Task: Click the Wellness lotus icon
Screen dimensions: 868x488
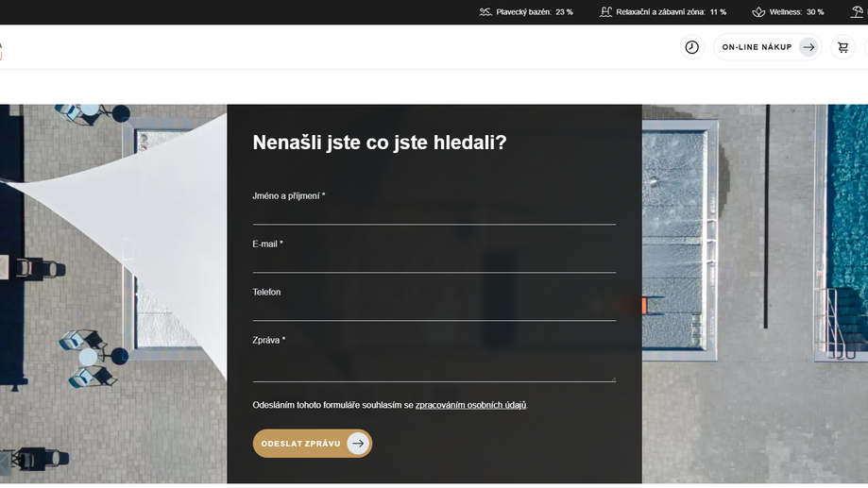Action: 758,12
